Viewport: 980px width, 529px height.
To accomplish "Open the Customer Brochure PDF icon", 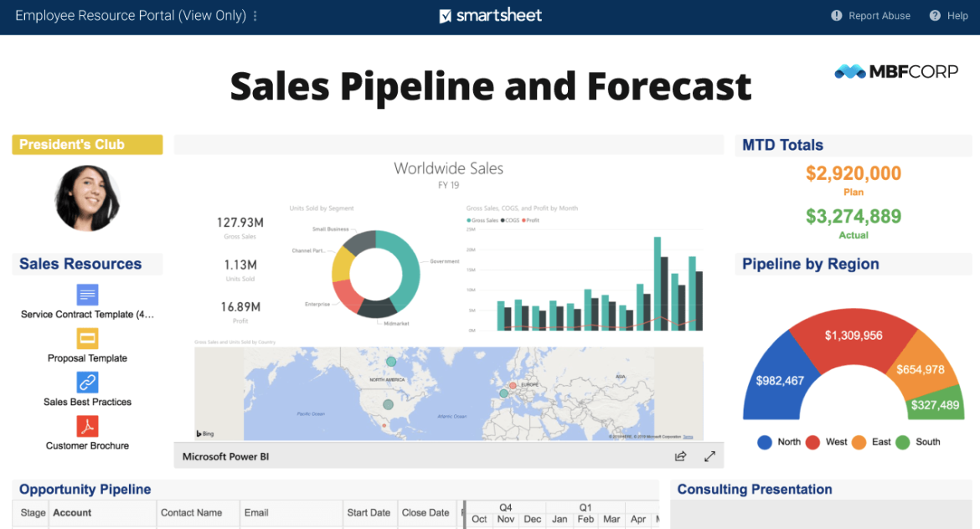I will pos(88,426).
